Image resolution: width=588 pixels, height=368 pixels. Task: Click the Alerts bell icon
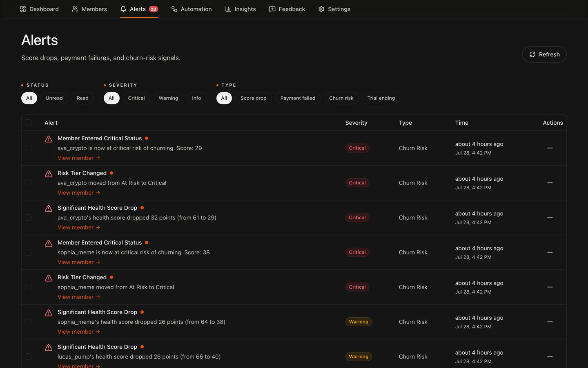[x=123, y=9]
